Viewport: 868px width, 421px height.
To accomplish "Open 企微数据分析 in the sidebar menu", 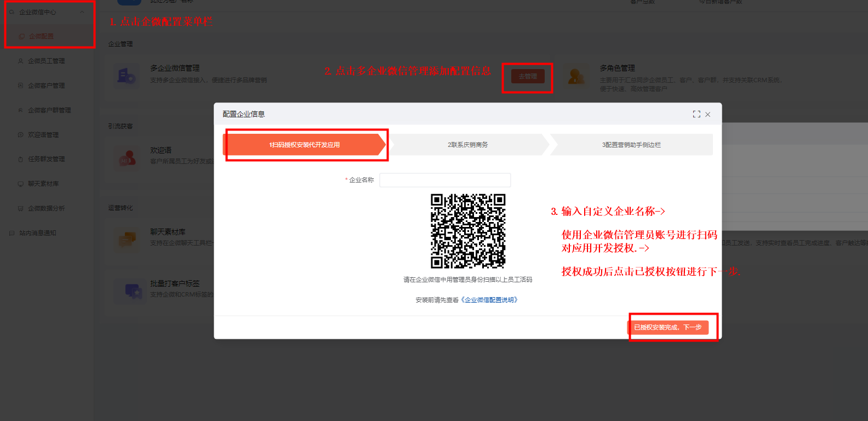I will [47, 208].
